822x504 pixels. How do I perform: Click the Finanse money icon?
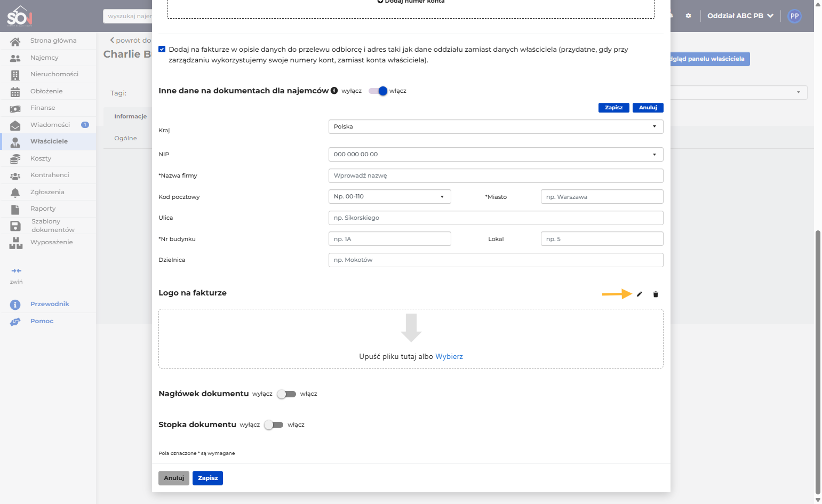click(15, 108)
